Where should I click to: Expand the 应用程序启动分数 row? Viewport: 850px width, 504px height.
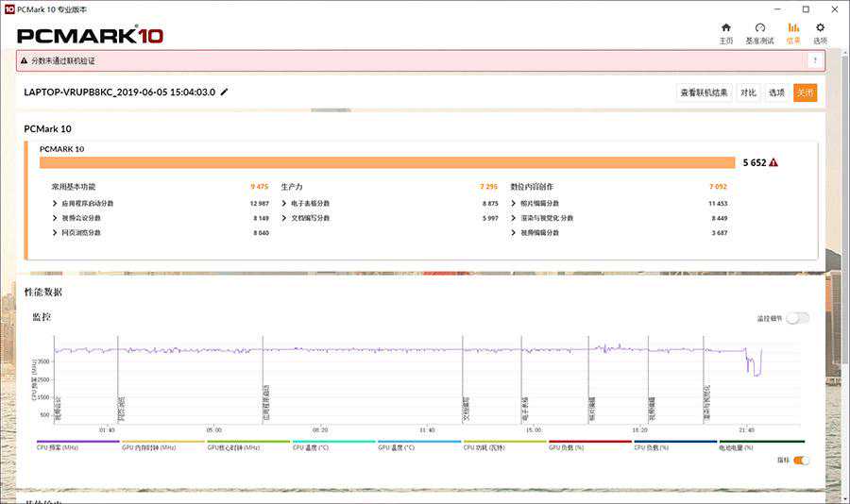point(55,204)
